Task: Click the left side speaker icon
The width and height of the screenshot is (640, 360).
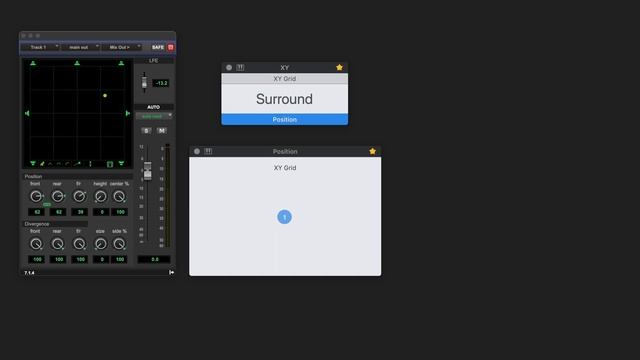Action: [27, 113]
